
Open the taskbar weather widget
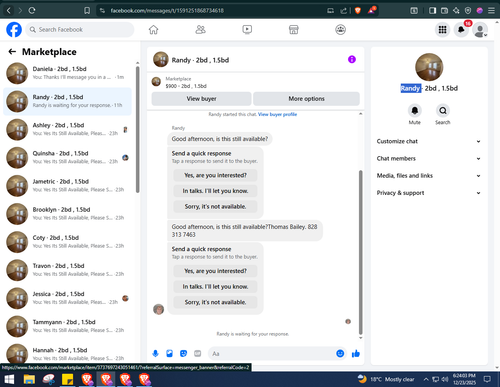click(x=386, y=379)
